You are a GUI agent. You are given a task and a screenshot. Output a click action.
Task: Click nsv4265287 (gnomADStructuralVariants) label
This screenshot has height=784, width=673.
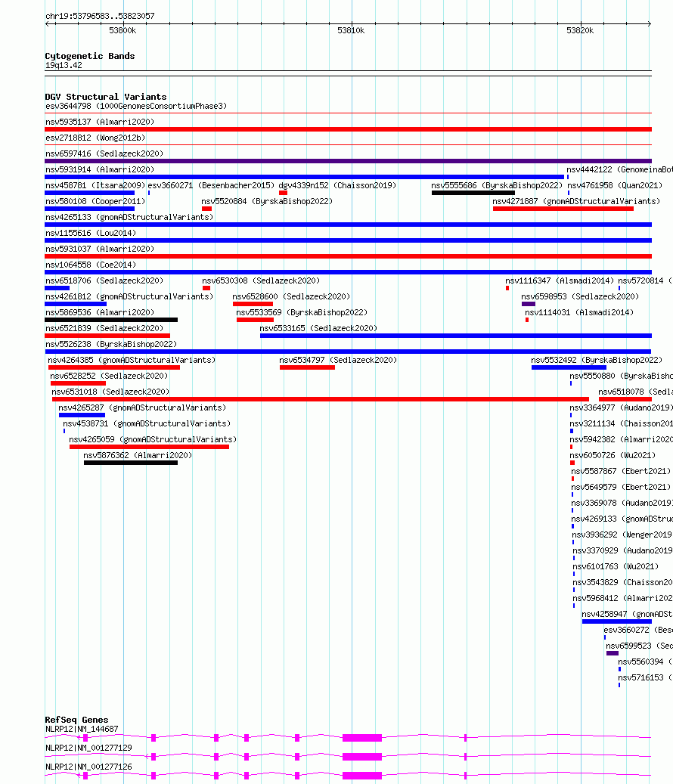(142, 408)
